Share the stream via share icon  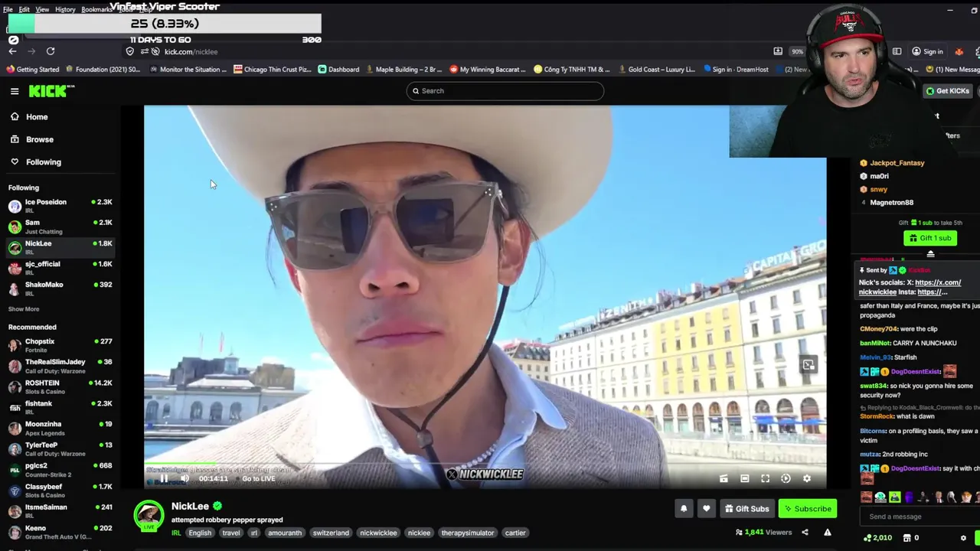point(805,533)
